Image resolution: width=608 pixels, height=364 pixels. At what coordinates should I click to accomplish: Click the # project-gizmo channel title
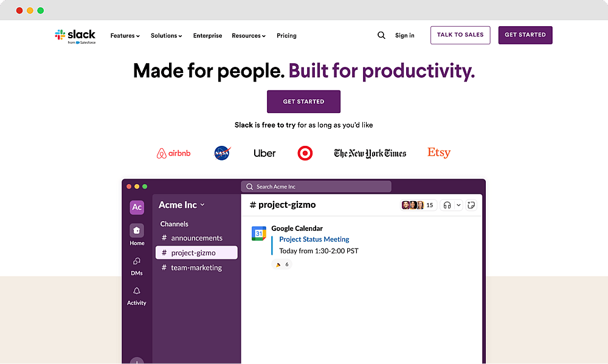(x=283, y=205)
